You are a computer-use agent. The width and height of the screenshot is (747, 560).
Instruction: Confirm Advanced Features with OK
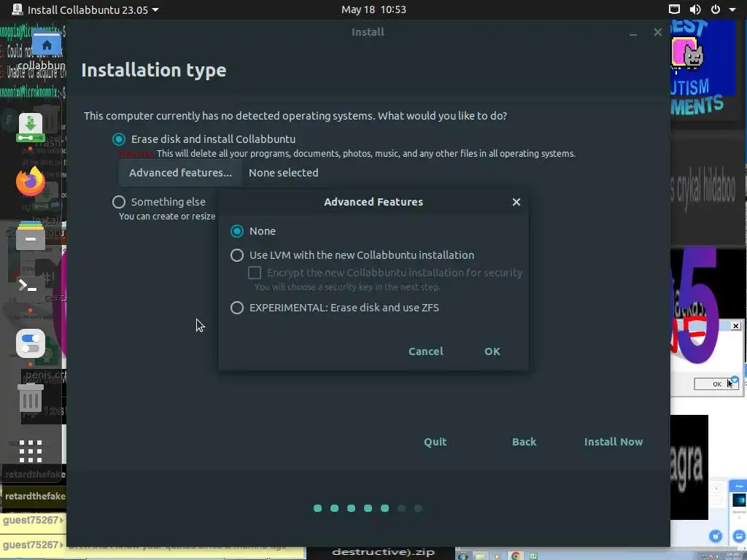tap(492, 351)
